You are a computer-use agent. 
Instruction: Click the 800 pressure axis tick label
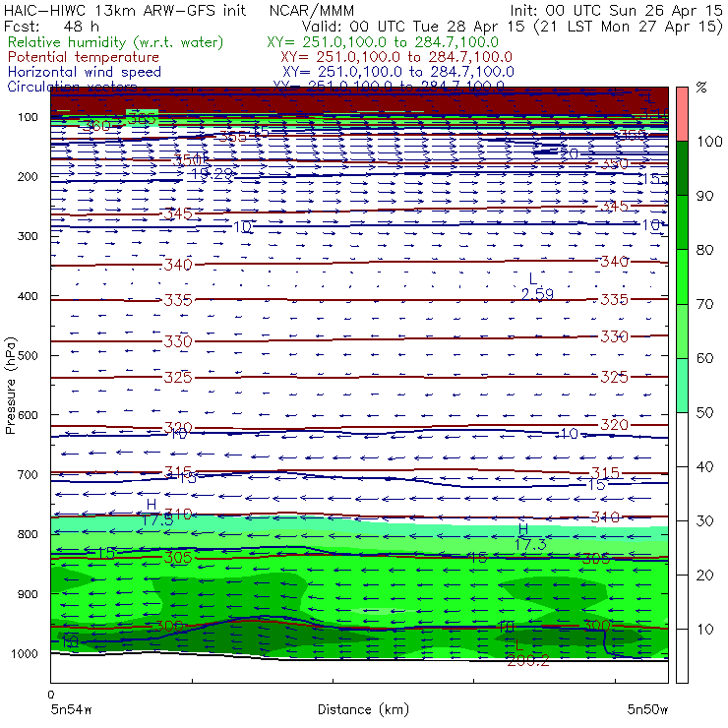[28, 534]
